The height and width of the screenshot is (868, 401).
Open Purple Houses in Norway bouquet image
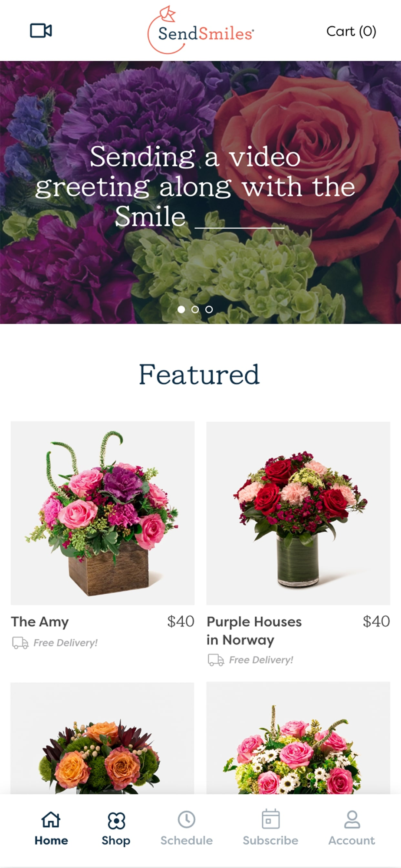pos(298,513)
